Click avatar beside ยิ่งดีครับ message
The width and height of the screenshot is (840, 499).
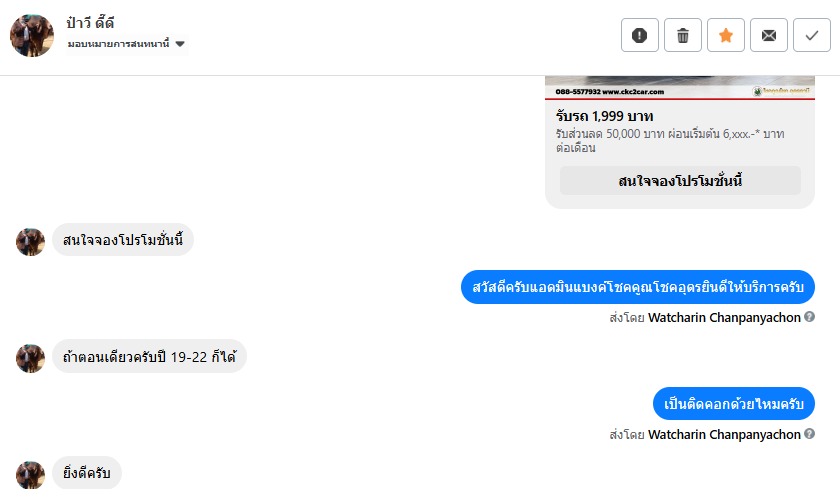point(31,475)
